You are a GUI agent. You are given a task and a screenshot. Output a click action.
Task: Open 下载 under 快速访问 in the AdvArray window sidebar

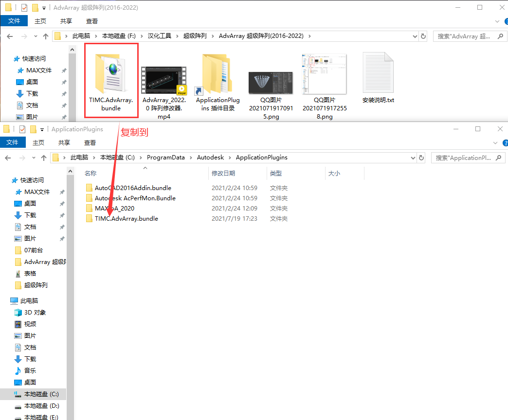coord(32,94)
